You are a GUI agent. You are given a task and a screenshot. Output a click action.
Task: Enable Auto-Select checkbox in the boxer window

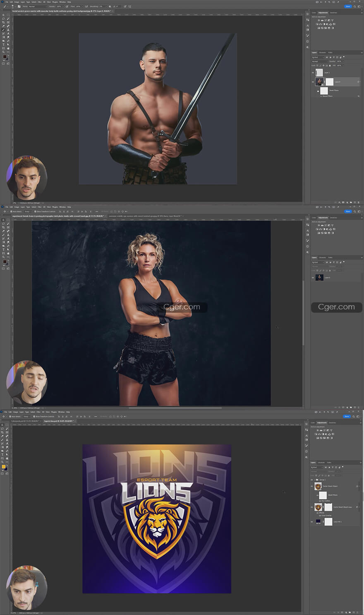click(x=12, y=211)
